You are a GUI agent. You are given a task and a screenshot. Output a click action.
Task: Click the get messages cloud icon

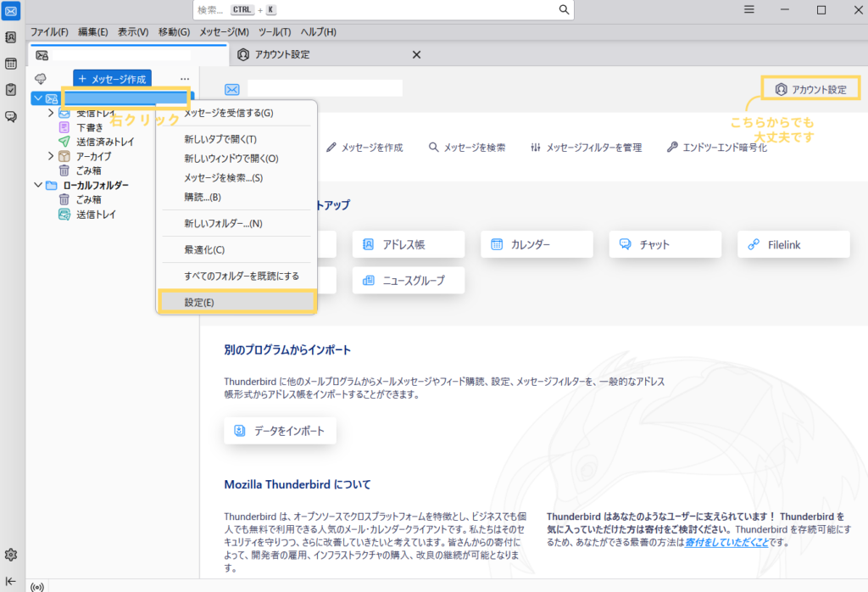pos(40,79)
